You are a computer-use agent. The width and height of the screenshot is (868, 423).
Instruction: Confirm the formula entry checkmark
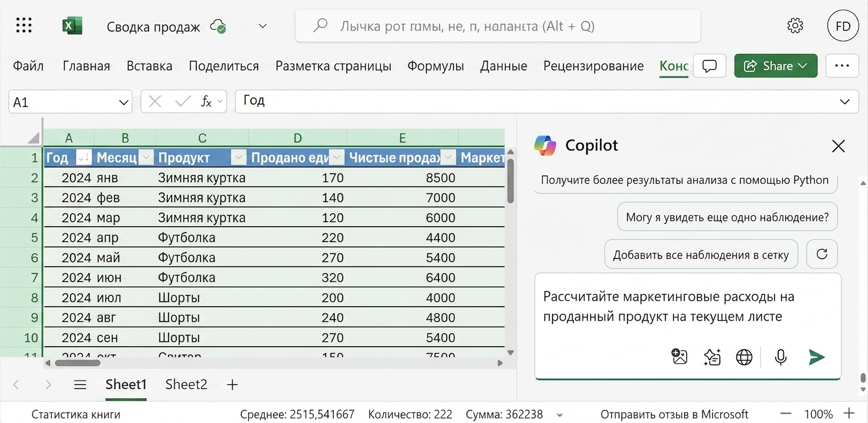(x=183, y=102)
